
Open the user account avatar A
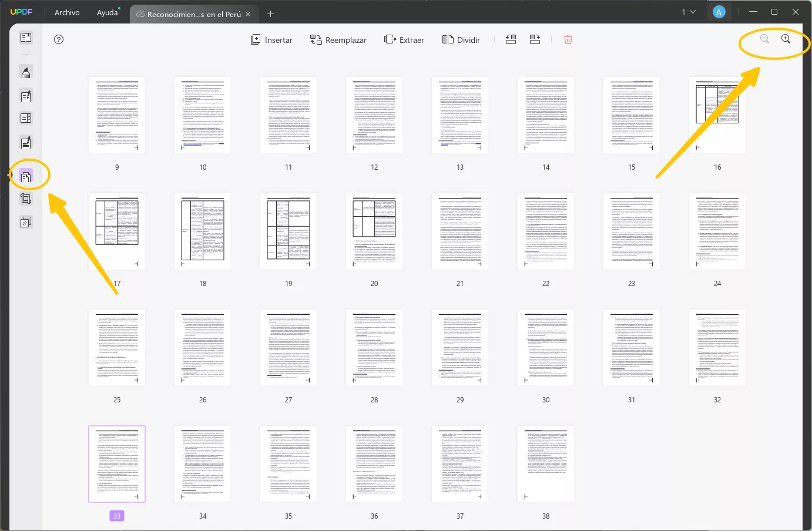point(719,12)
